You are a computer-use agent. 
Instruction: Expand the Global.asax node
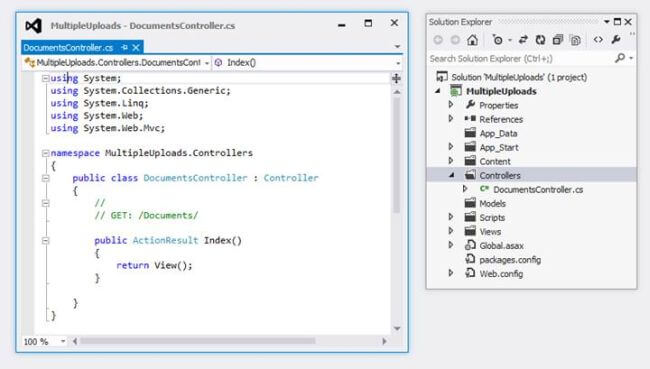tap(451, 245)
